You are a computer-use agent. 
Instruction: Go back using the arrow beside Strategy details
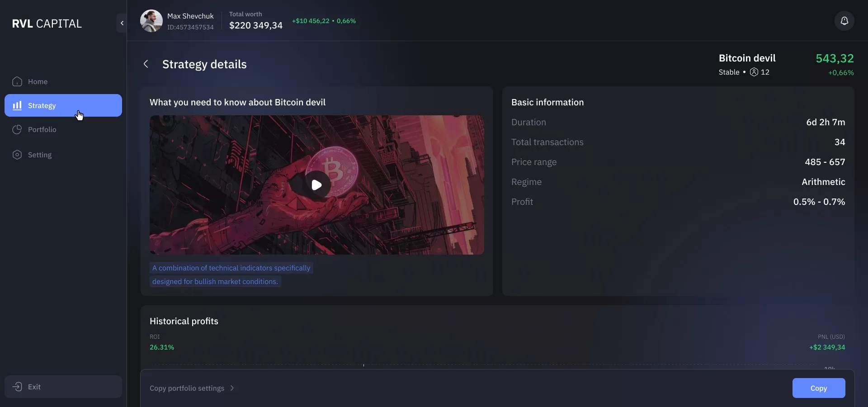tap(146, 64)
